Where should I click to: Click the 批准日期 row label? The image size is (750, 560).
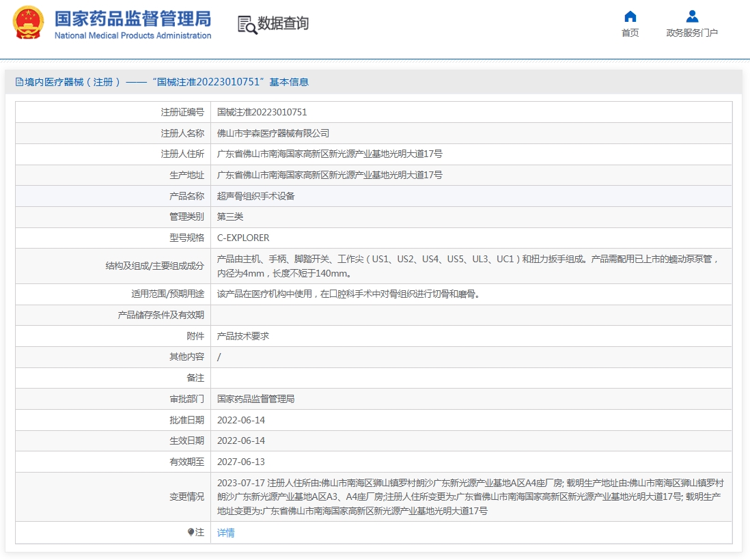pos(186,420)
